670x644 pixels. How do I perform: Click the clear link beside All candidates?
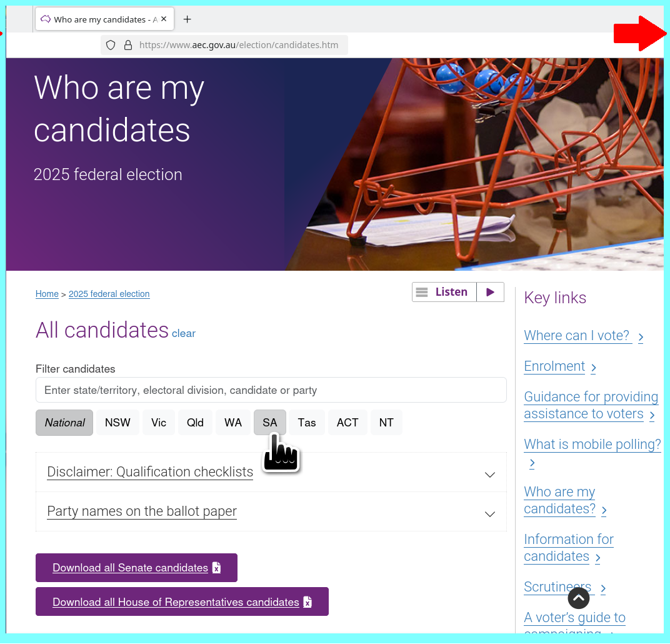184,333
